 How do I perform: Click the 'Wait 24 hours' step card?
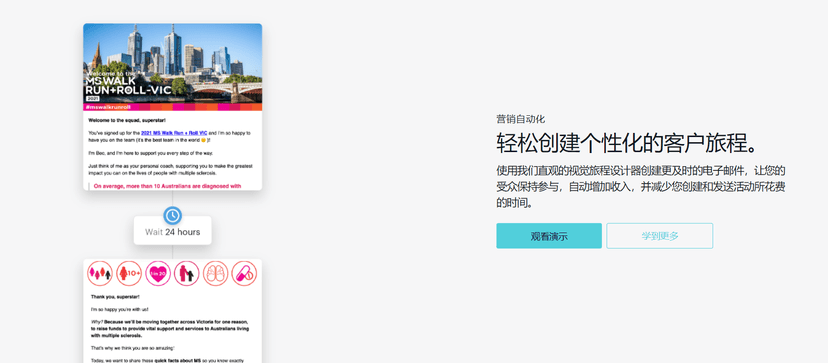[173, 231]
